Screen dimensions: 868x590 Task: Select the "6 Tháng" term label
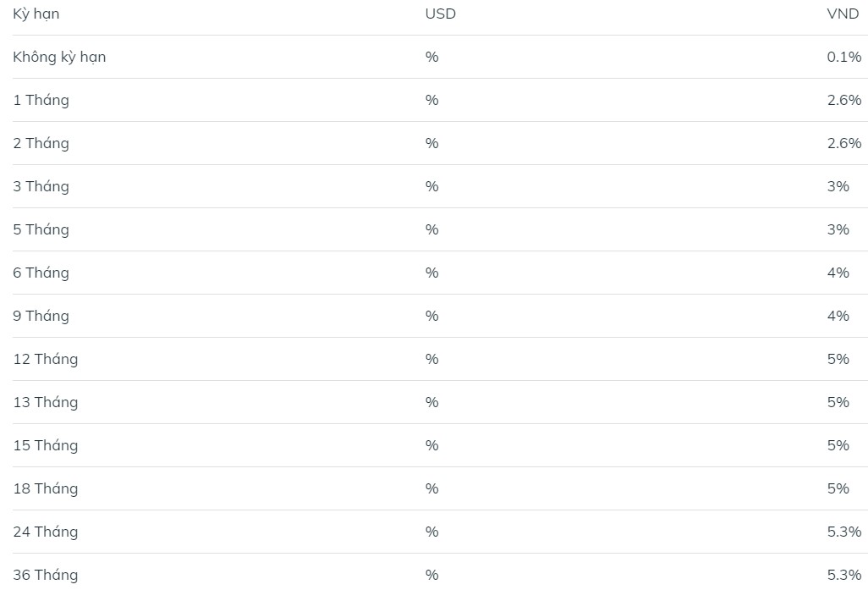tap(41, 273)
